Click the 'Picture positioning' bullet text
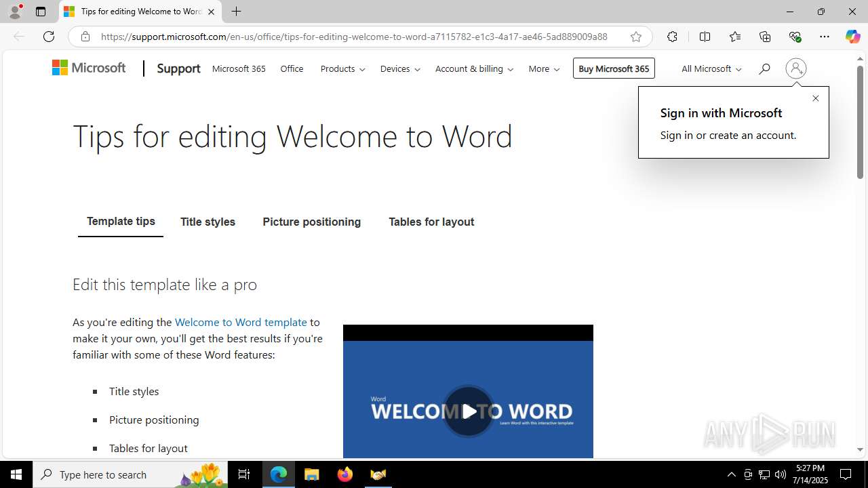Image resolution: width=868 pixels, height=488 pixels. (154, 420)
